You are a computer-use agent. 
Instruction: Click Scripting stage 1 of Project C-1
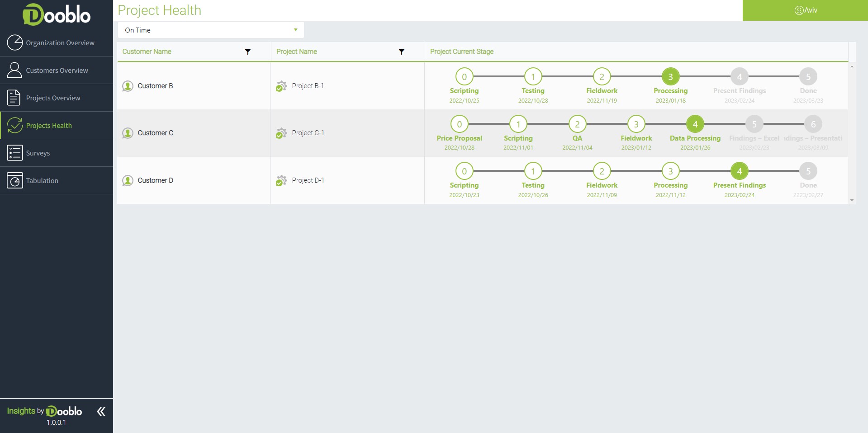pos(518,124)
